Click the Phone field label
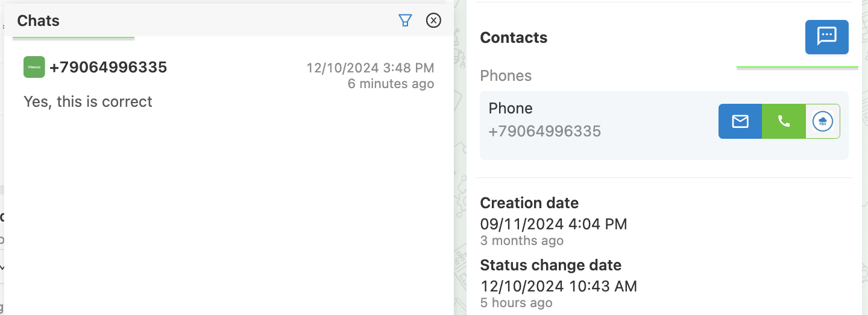Viewport: 868px width, 315px height. [x=511, y=108]
